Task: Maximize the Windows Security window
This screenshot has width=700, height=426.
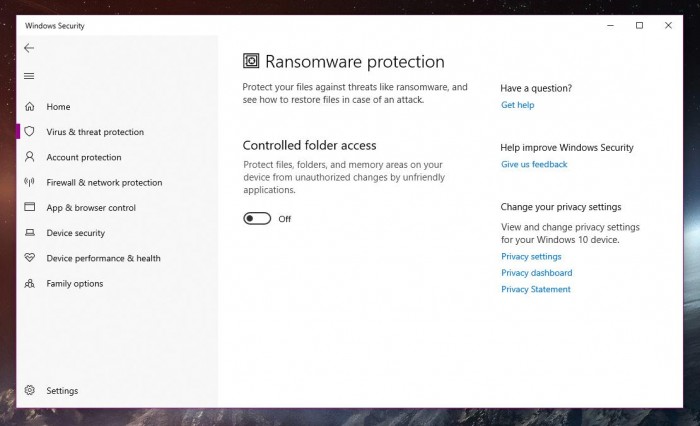Action: [x=639, y=26]
